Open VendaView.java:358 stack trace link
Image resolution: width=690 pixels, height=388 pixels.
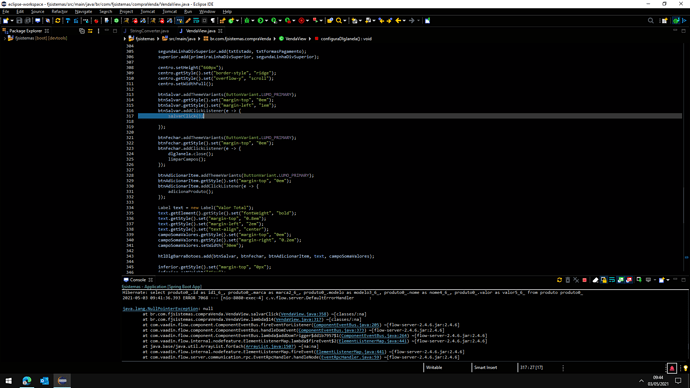tap(304, 314)
